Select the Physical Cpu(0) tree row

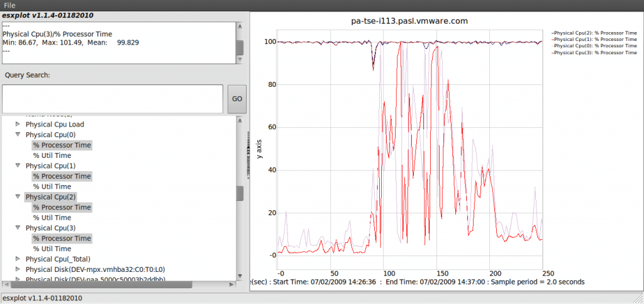(x=50, y=134)
